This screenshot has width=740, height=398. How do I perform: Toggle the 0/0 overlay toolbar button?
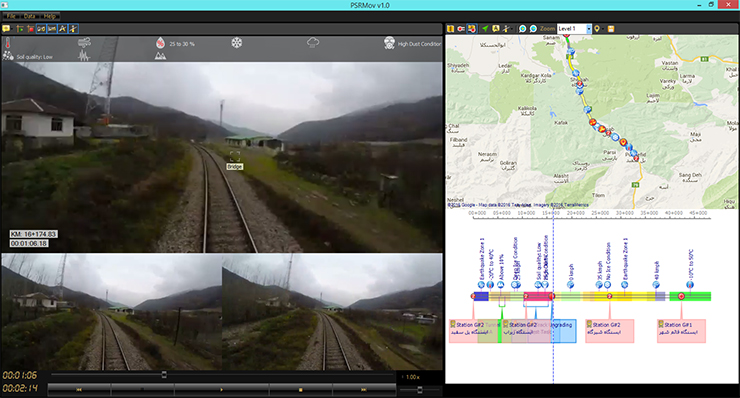[x=41, y=29]
